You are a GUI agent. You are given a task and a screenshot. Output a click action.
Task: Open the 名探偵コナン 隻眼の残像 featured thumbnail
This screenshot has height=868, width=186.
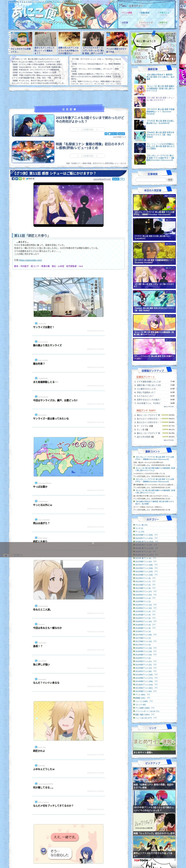33,152
